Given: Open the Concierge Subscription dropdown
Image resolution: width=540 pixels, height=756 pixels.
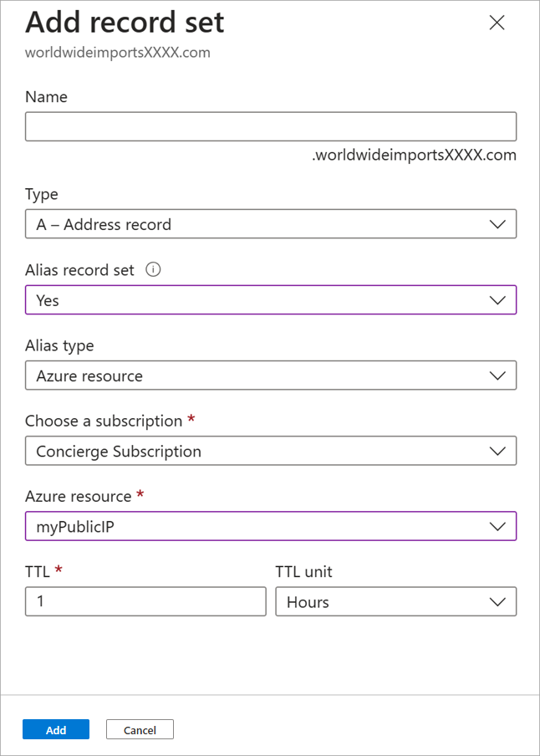Looking at the screenshot, I should [271, 450].
